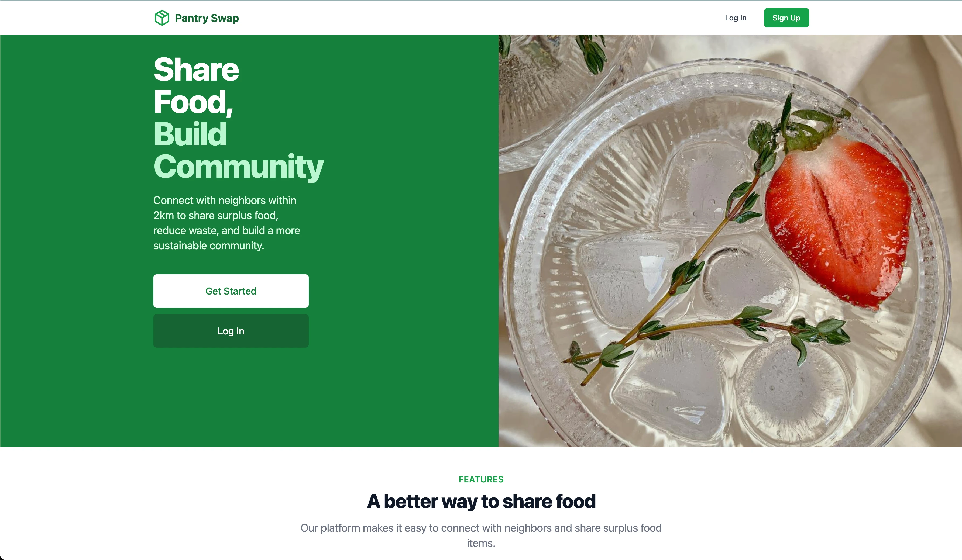Click the Log In link in the header

click(x=735, y=18)
